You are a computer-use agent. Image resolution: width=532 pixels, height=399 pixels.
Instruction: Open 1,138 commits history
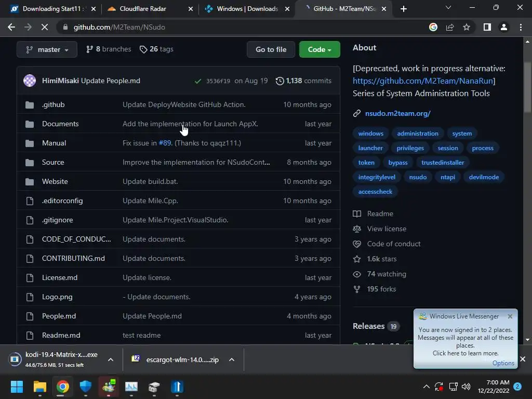click(x=303, y=81)
